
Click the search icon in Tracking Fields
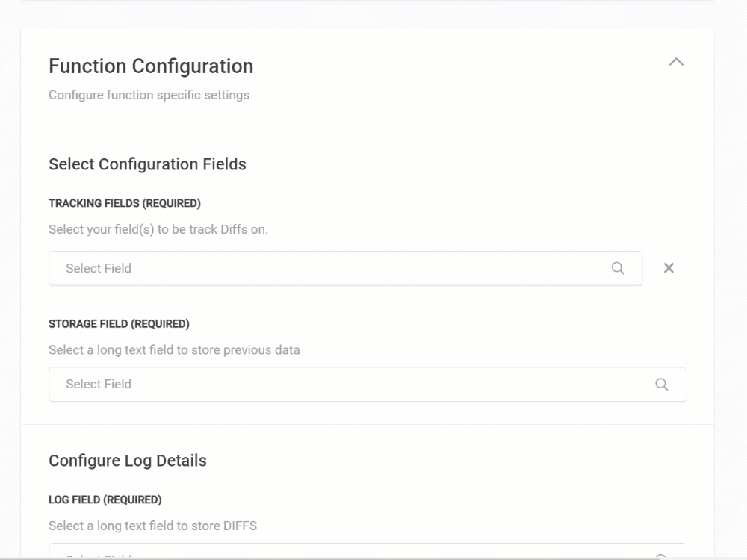(618, 268)
